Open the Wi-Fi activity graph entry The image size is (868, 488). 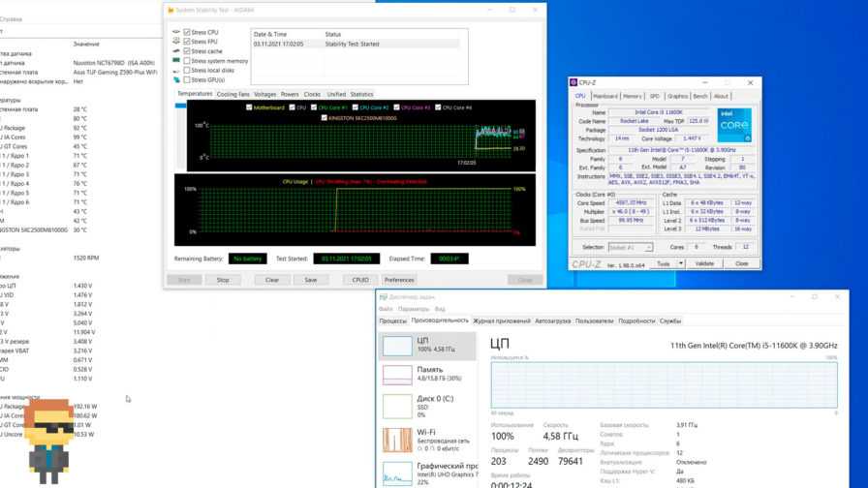point(398,441)
